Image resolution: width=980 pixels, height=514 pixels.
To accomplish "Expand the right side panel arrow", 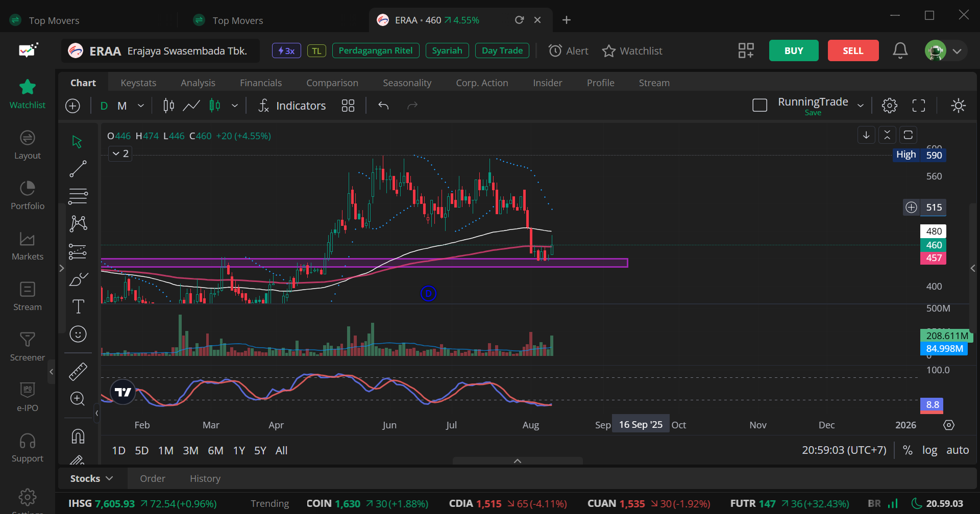I will (x=973, y=268).
